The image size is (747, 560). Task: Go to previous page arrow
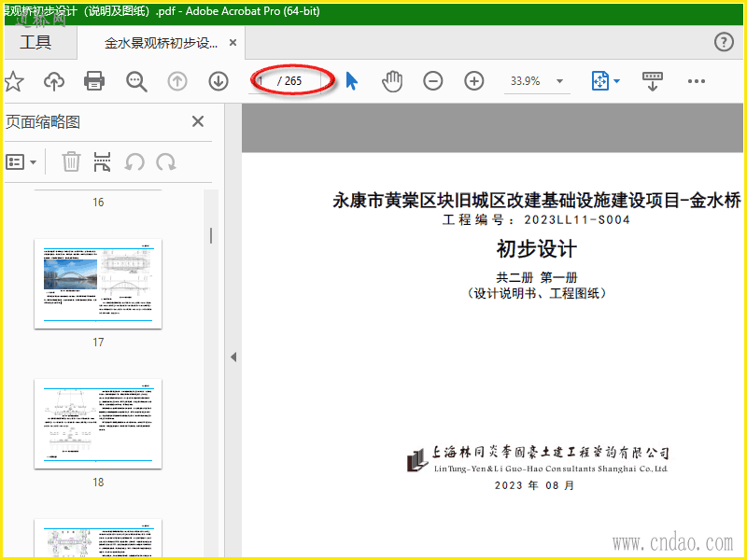pos(177,81)
